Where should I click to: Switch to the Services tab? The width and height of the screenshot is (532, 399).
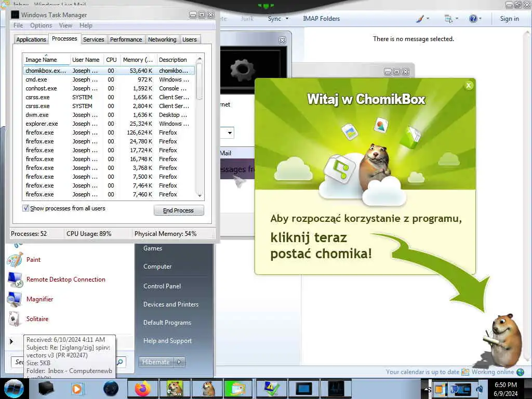point(94,39)
